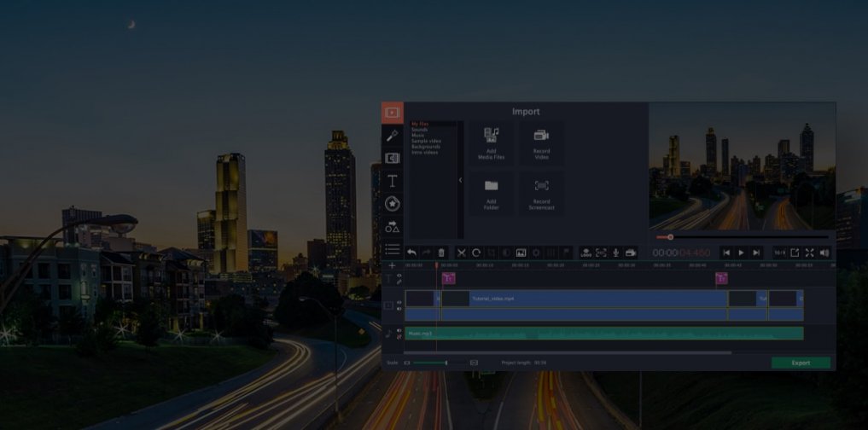Collapse the import categories panel arrow

click(460, 180)
